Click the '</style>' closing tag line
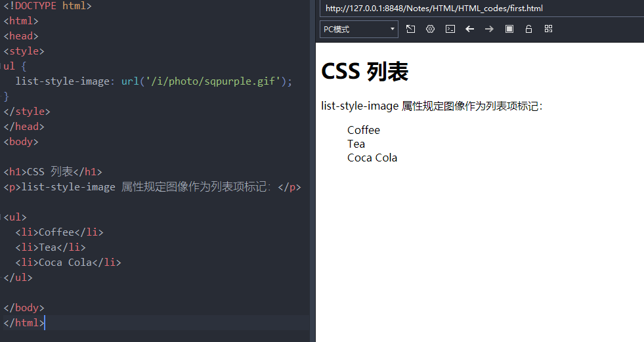Viewport: 644px width, 342px height. coord(27,112)
